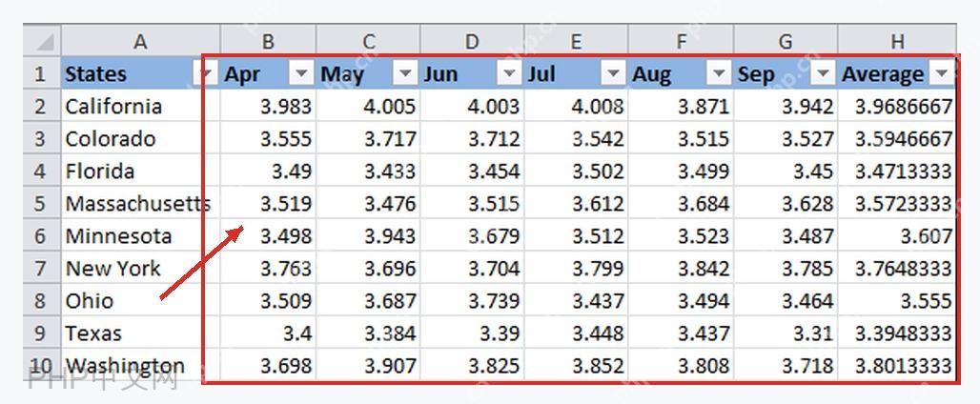Click the Florida cell
Screen dimensions: 980x404
[x=141, y=171]
